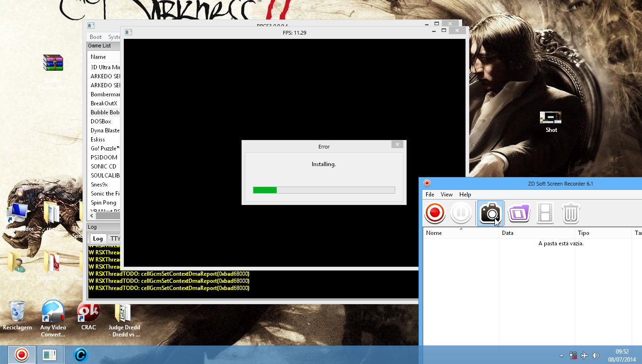Click the installing progress bar

click(324, 190)
